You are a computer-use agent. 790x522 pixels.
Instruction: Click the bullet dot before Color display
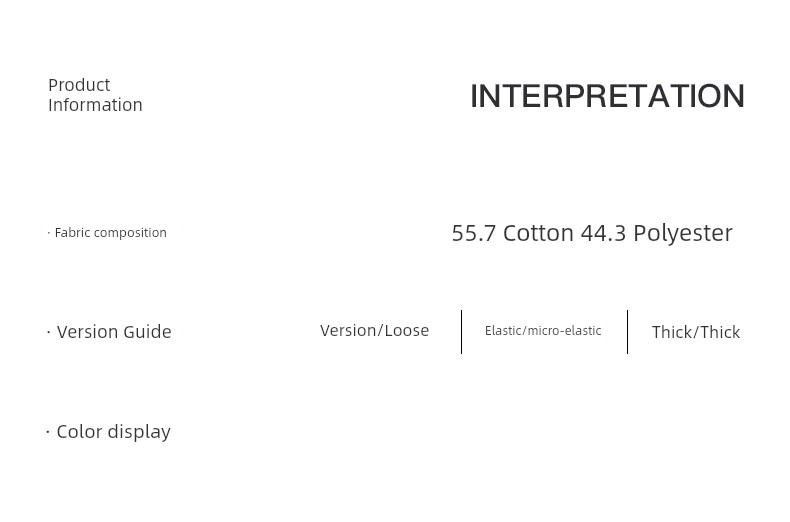(x=48, y=432)
